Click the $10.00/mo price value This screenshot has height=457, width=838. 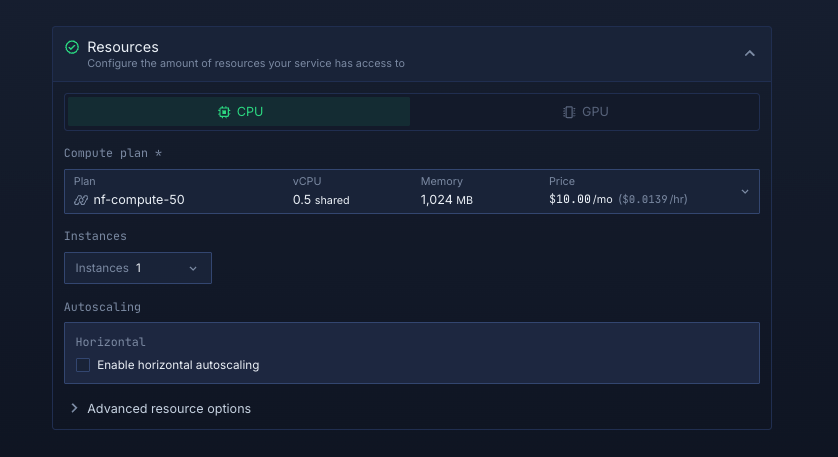pos(580,200)
